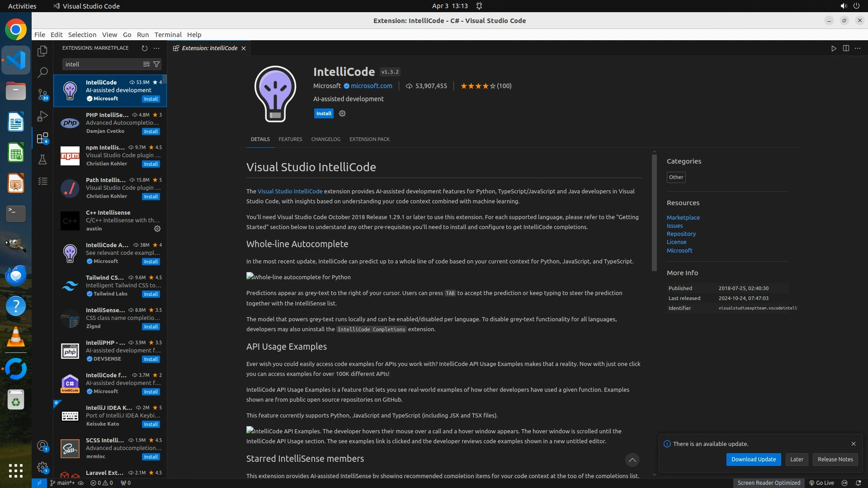Clear extensions search results icon
The height and width of the screenshot is (488, 868).
click(146, 64)
